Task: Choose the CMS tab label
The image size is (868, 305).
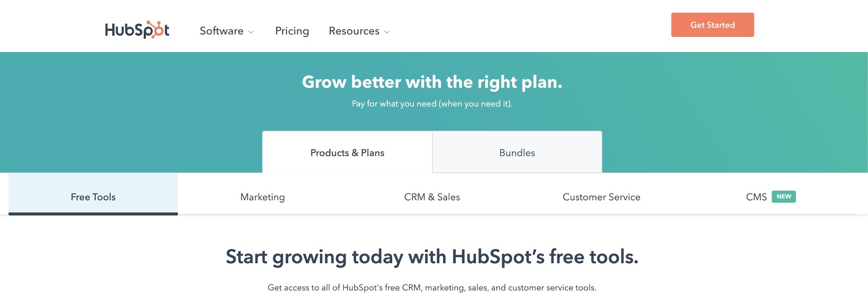Action: click(x=756, y=196)
